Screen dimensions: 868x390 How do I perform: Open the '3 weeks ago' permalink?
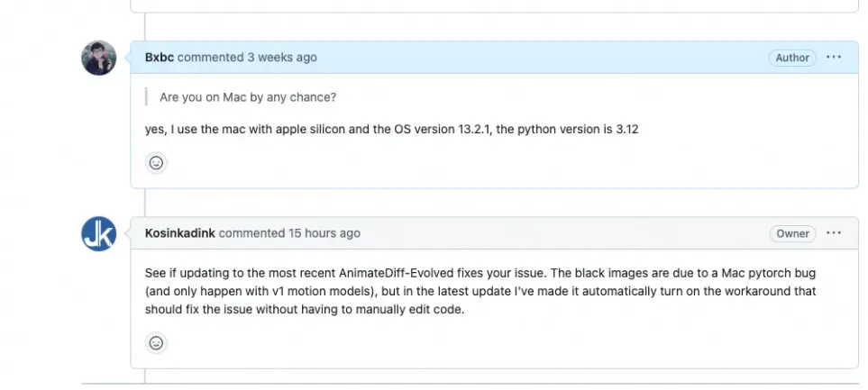[282, 58]
